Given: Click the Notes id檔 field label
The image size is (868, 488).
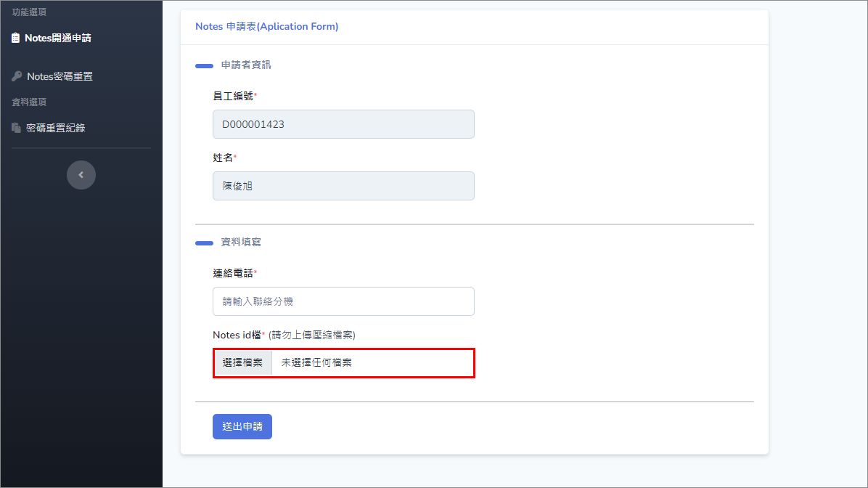Looking at the screenshot, I should pyautogui.click(x=237, y=335).
